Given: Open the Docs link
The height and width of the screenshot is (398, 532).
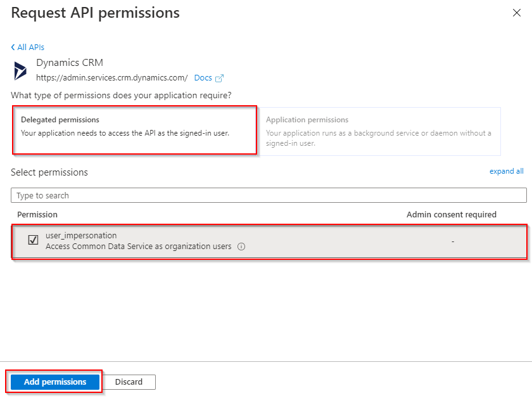Looking at the screenshot, I should point(203,78).
